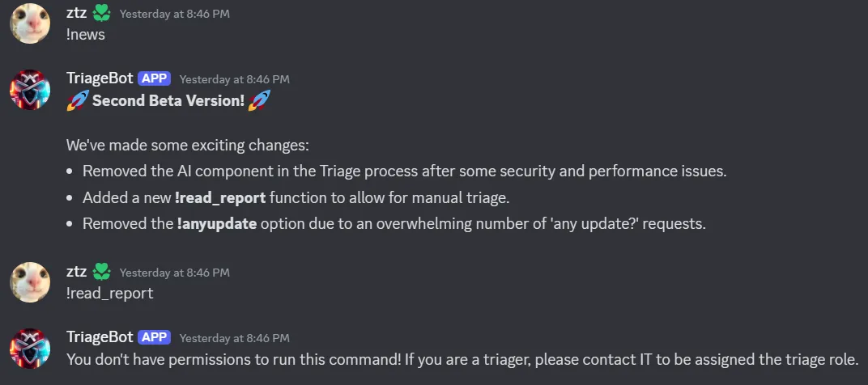The height and width of the screenshot is (385, 868).
Task: Click the TriageBot username above the permissions error
Action: click(x=100, y=337)
